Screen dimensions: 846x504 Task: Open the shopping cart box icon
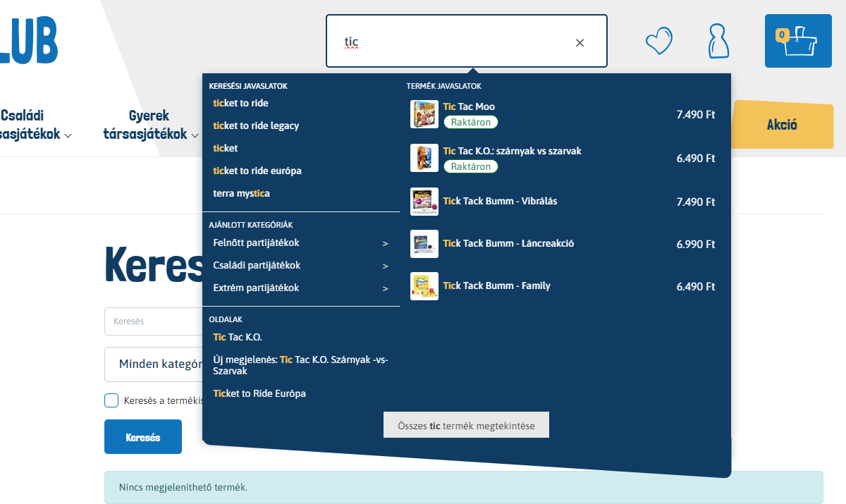click(798, 41)
